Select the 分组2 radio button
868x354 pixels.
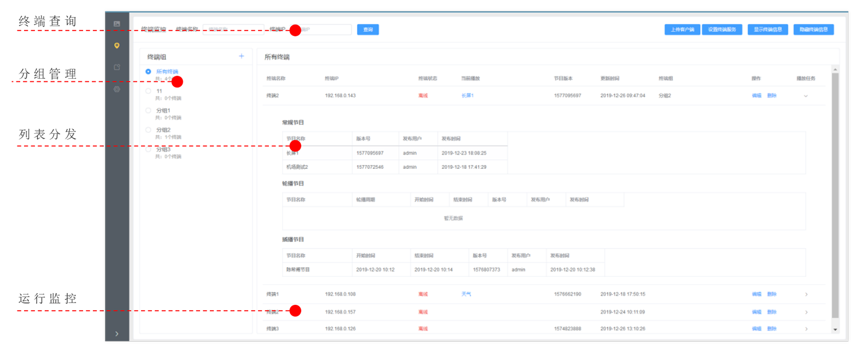pyautogui.click(x=148, y=130)
